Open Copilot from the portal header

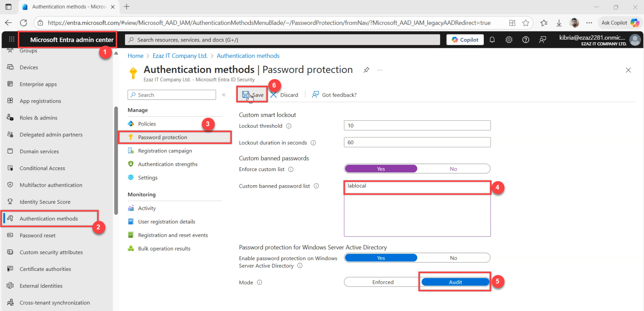465,40
